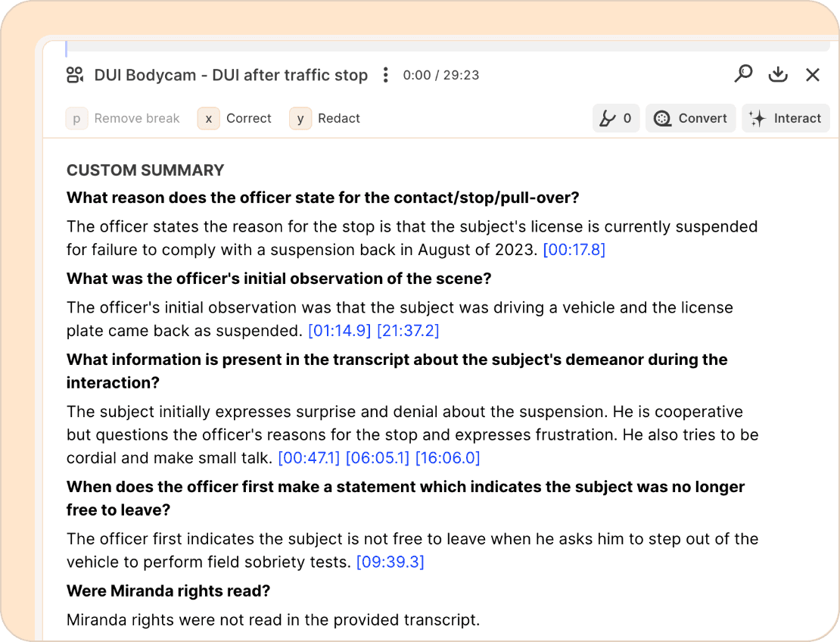Click the DUI Bodycam recording title
Screen dimensions: 840x642
[231, 75]
